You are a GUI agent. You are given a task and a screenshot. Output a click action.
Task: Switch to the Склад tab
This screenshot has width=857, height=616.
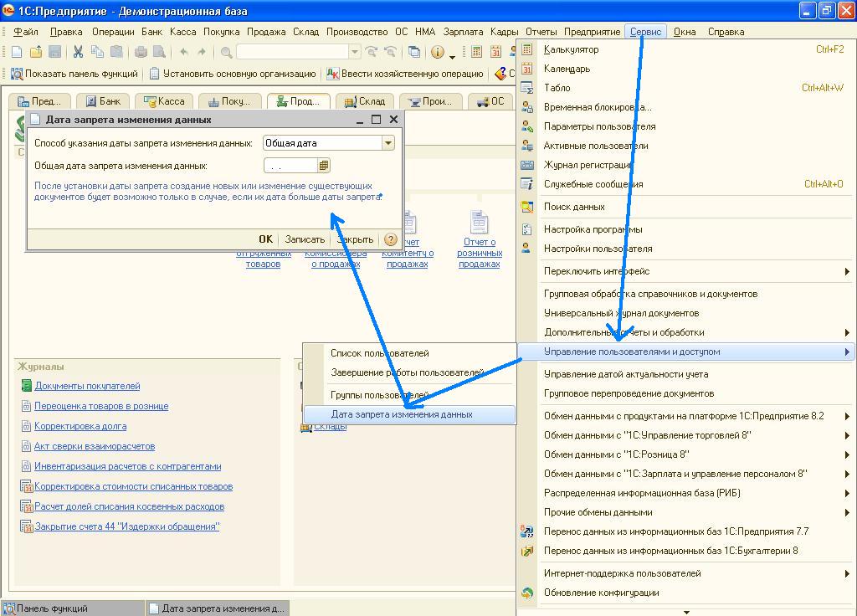point(365,101)
